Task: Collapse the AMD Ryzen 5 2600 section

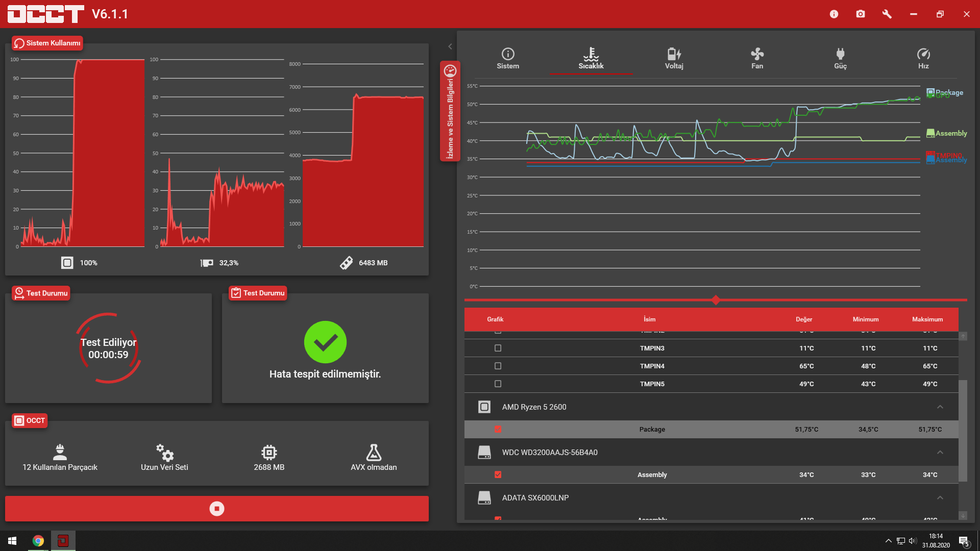Action: click(x=940, y=407)
